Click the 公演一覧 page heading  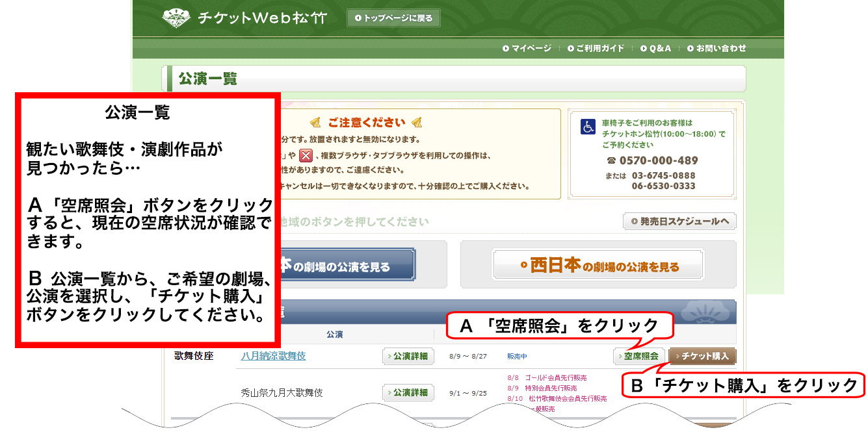(x=208, y=79)
